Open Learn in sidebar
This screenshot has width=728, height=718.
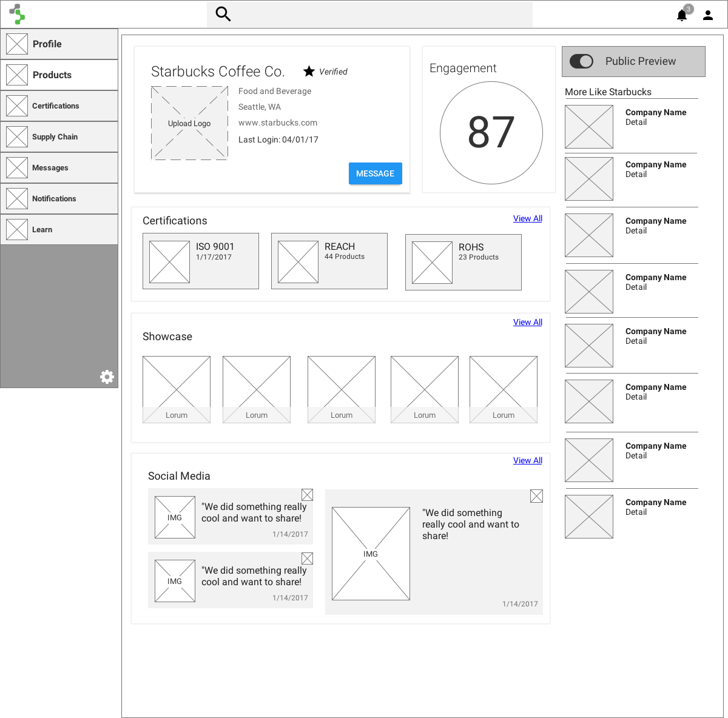tap(59, 229)
